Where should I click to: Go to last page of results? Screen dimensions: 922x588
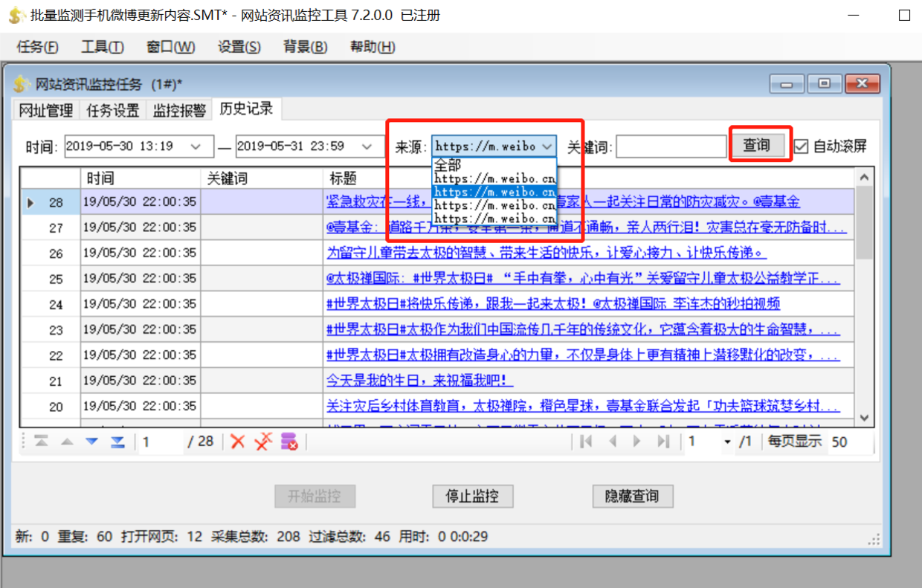pyautogui.click(x=663, y=442)
